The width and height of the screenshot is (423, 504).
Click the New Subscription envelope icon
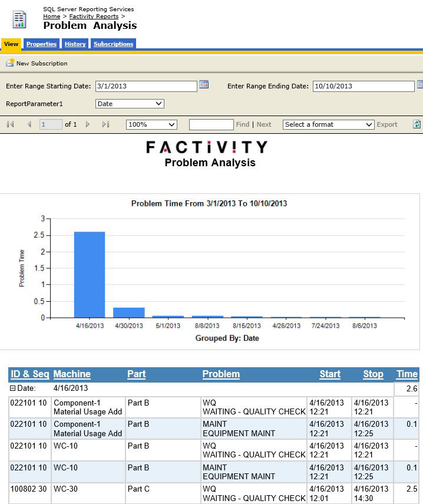10,62
